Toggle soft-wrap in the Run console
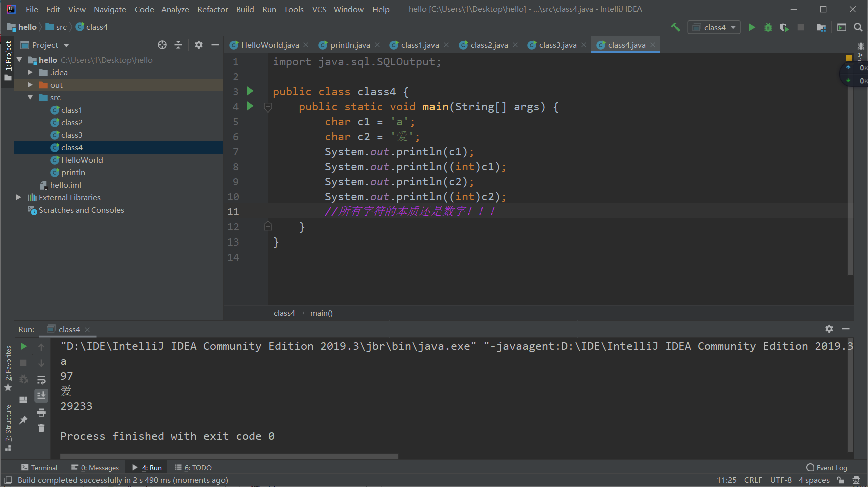 (41, 380)
